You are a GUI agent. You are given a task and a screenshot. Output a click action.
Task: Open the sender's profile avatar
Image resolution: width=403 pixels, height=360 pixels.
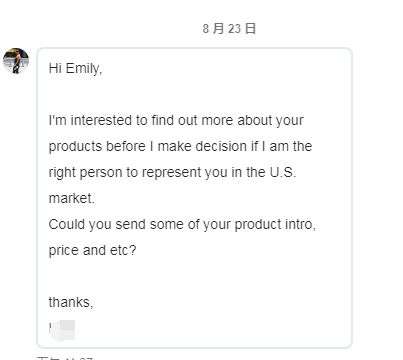click(x=16, y=60)
